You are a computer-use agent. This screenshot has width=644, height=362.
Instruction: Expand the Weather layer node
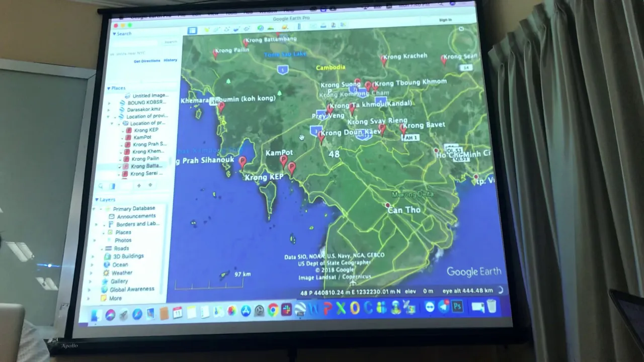click(x=91, y=273)
